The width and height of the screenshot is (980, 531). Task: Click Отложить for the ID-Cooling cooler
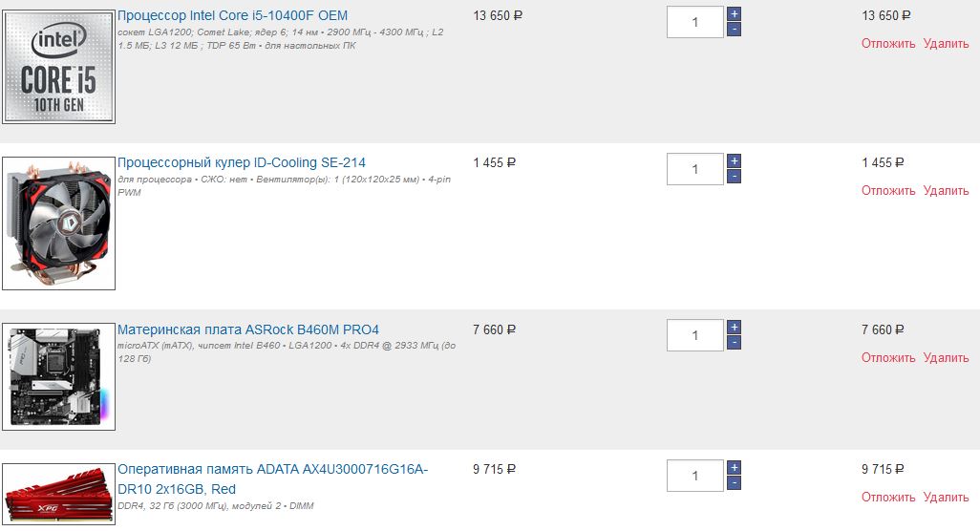pyautogui.click(x=888, y=191)
